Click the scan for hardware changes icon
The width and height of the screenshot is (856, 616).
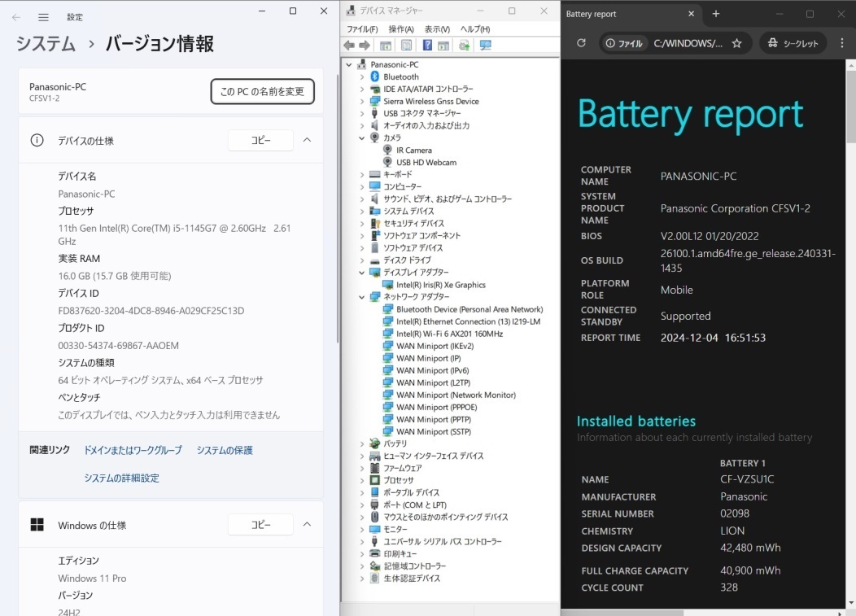(486, 46)
